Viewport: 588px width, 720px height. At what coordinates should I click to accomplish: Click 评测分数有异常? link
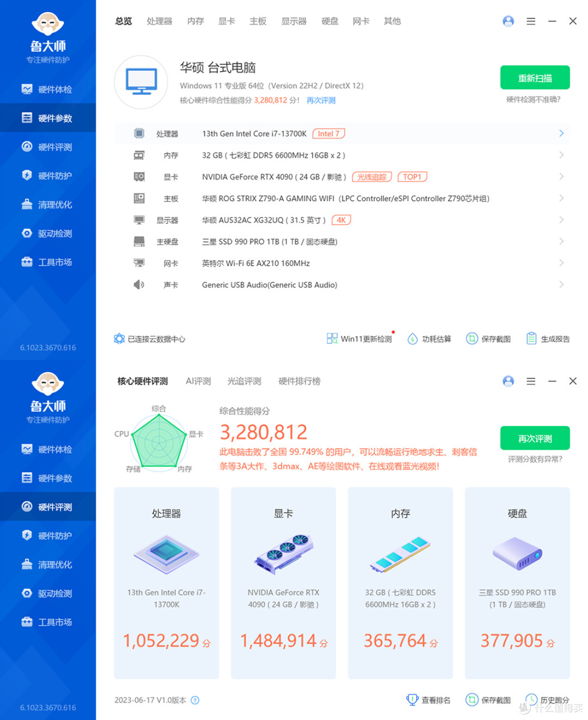coord(535,460)
